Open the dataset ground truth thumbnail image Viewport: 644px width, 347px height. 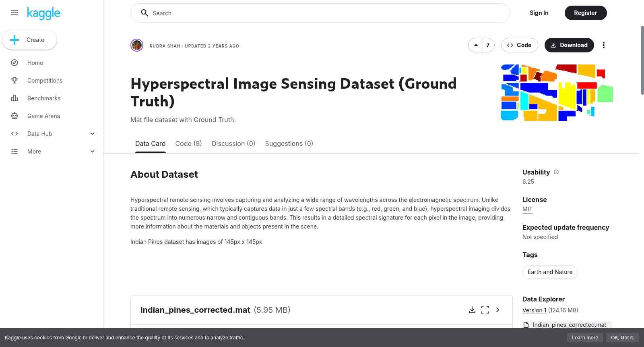point(557,93)
